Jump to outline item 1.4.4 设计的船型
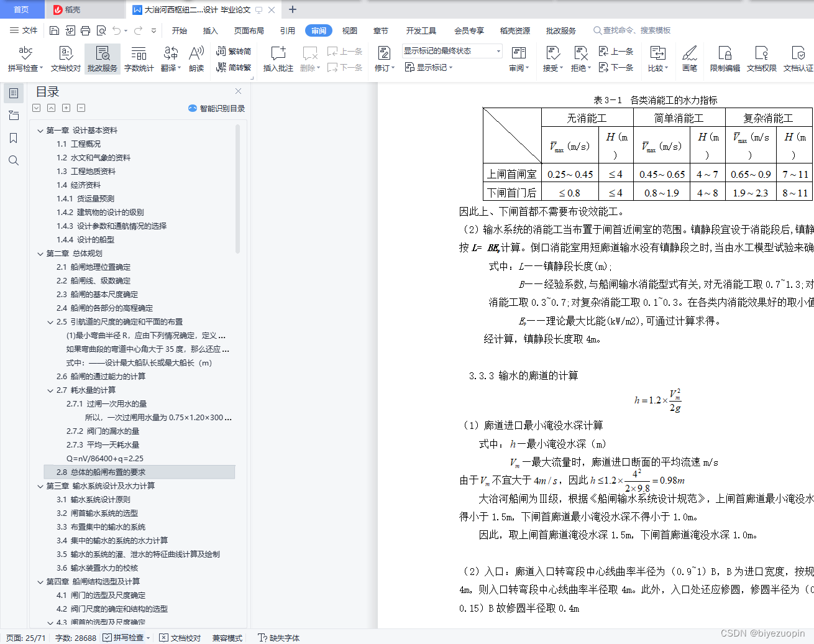The height and width of the screenshot is (644, 814). pyautogui.click(x=85, y=240)
